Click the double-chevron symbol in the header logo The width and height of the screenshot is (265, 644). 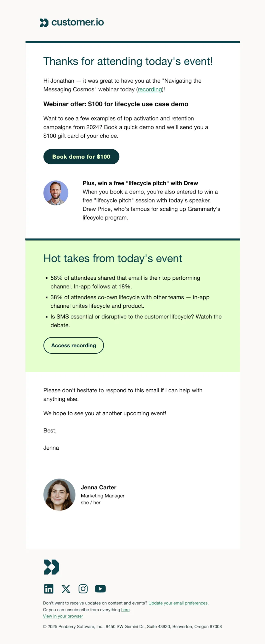pyautogui.click(x=44, y=22)
